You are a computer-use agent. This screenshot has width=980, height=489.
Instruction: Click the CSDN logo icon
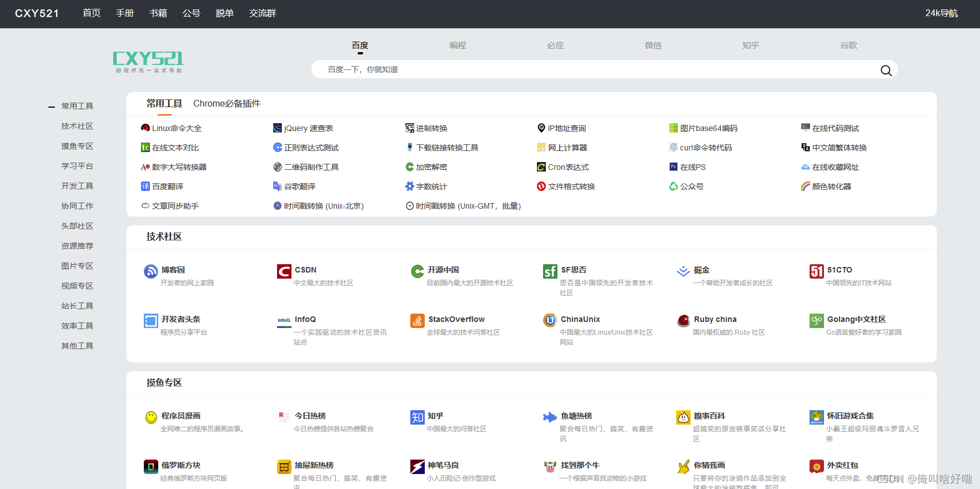284,271
